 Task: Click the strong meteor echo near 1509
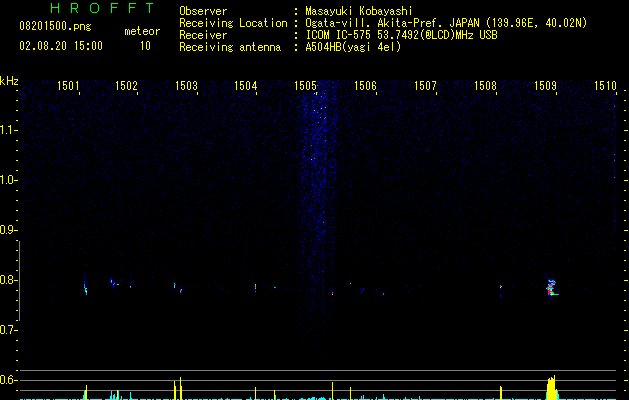coord(552,287)
